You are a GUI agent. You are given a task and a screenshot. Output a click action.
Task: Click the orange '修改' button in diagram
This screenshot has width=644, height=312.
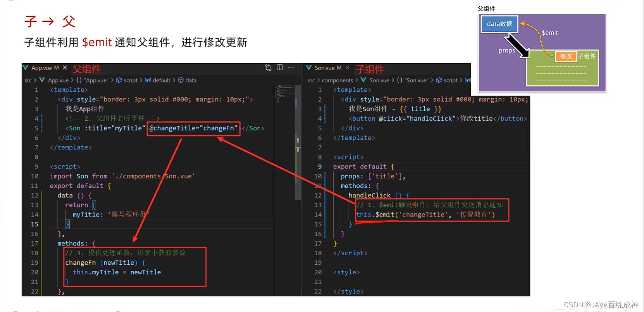(x=566, y=57)
